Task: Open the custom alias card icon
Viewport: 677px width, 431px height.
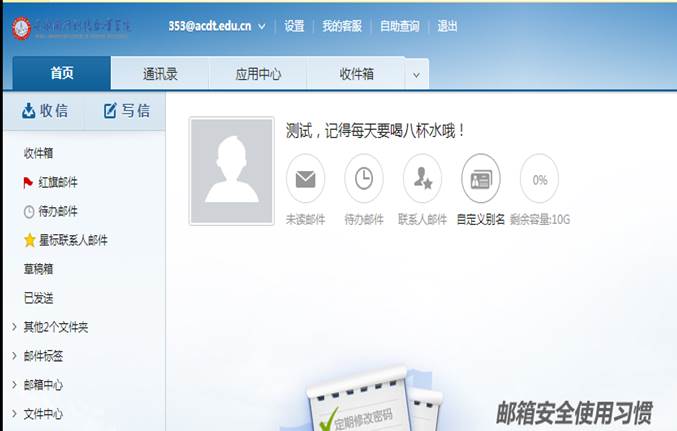Action: tap(481, 180)
